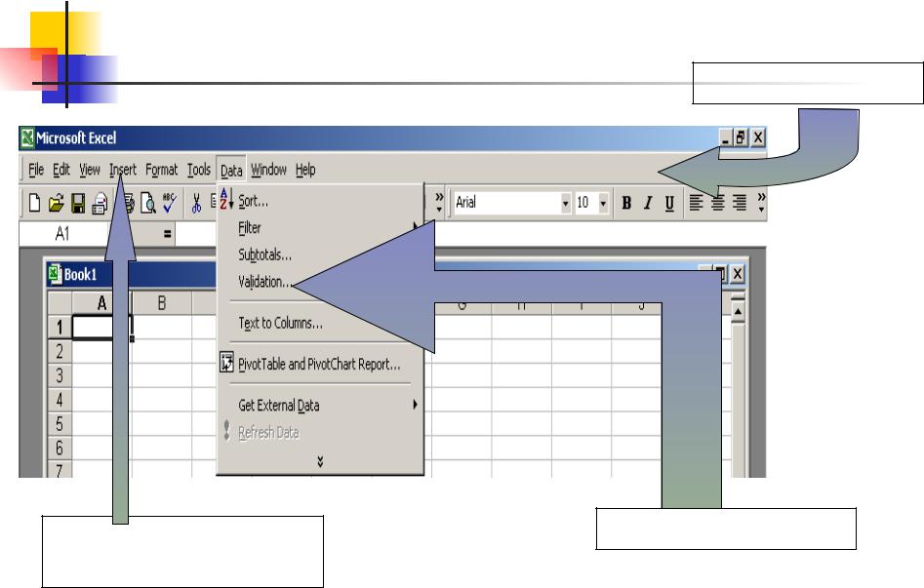Screen dimensions: 924x588
Task: Toggle Bold formatting
Action: tap(626, 203)
